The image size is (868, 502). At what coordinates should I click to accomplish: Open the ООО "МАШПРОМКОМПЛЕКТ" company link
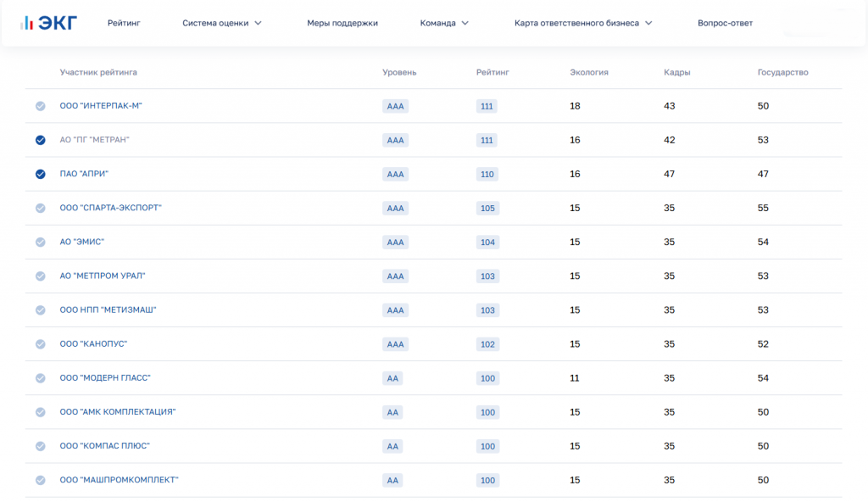coord(119,480)
